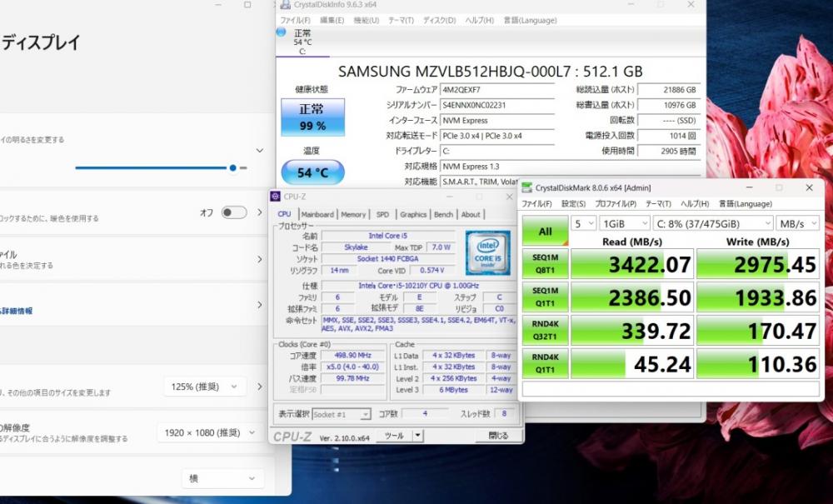Open the C: 8% (37/475GiB) drive dropdown
Image resolution: width=833 pixels, height=504 pixels.
[x=713, y=223]
